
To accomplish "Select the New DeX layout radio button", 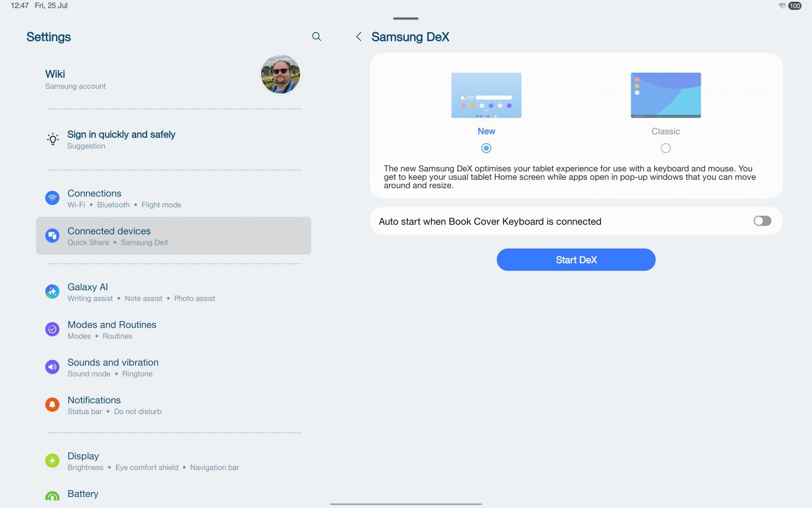I will coord(486,148).
